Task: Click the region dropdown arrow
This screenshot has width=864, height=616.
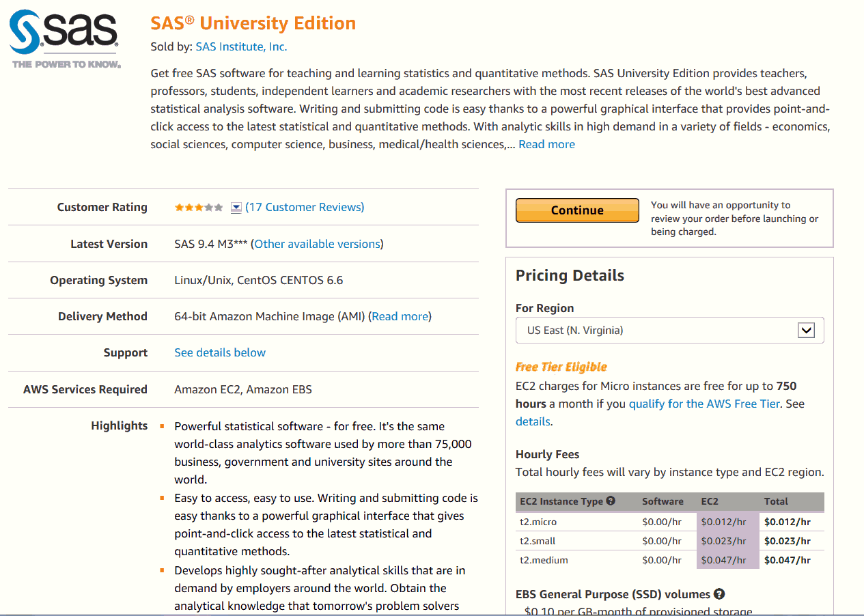Action: [x=807, y=331]
